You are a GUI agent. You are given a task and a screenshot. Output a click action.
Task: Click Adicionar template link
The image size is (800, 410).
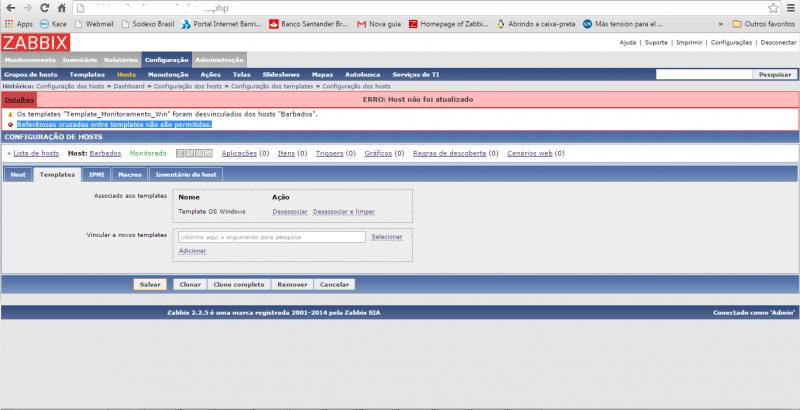pyautogui.click(x=192, y=251)
